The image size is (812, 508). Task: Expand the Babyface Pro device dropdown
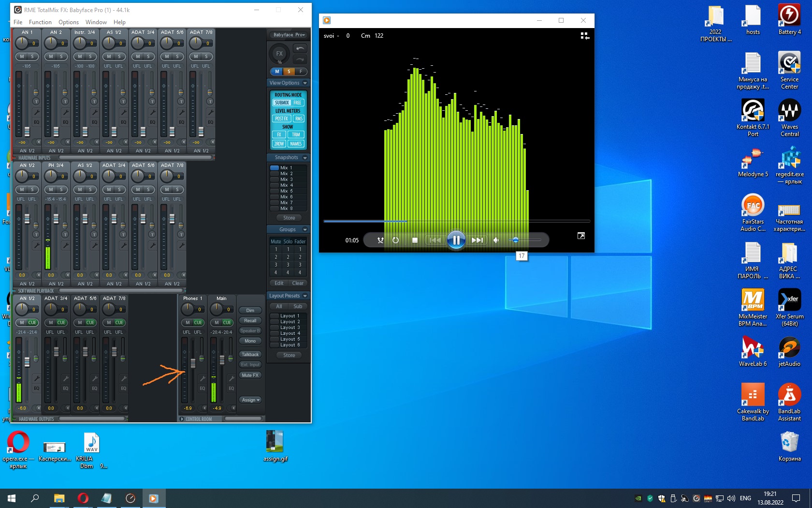point(289,35)
